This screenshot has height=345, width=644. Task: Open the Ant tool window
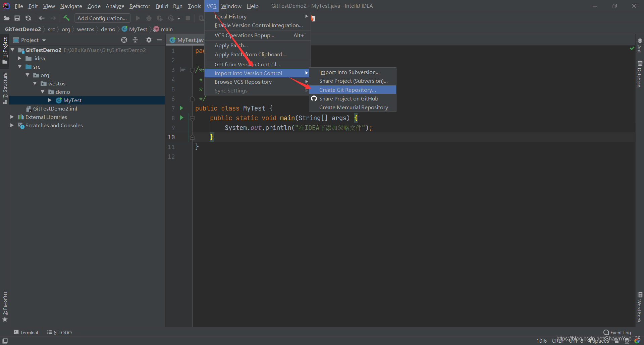(640, 45)
